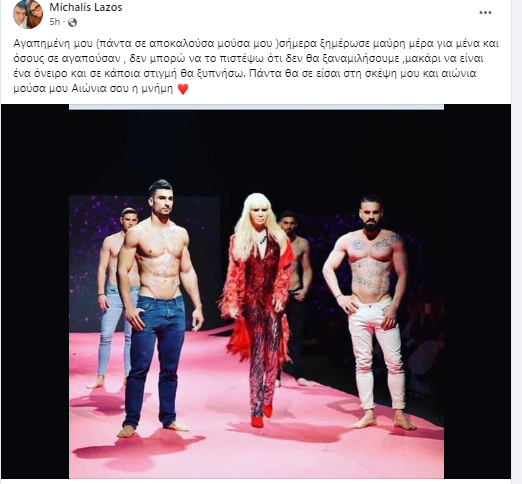This screenshot has height=484, width=522.
Task: Open Michalis Lazos profile picture
Action: (28, 13)
